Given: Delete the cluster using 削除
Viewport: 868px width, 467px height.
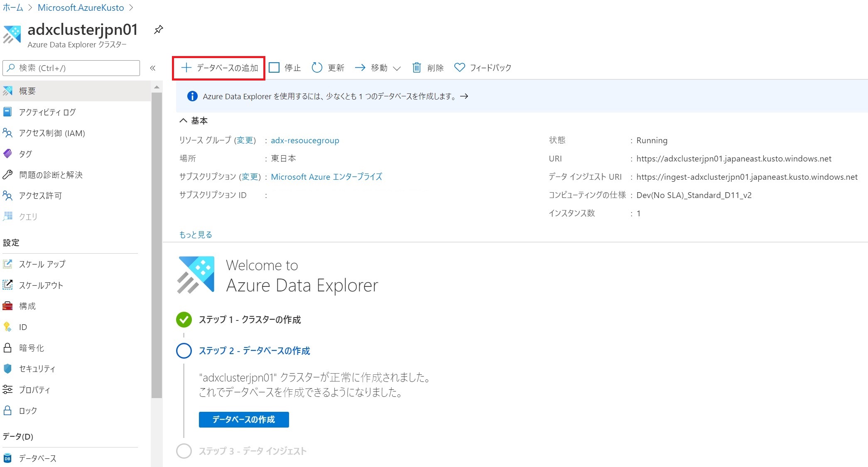Looking at the screenshot, I should (x=428, y=68).
